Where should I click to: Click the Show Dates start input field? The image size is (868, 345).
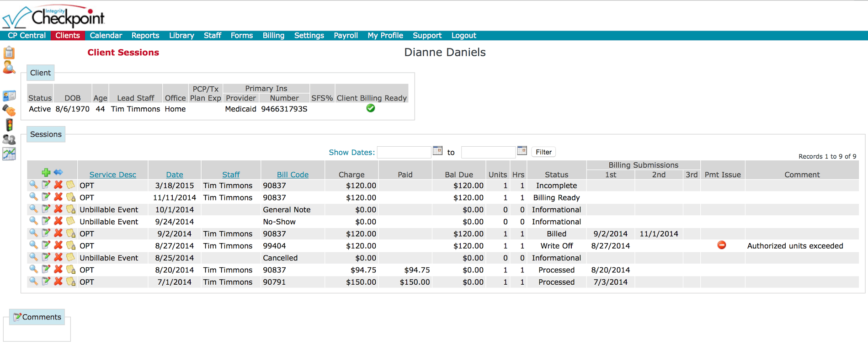(404, 152)
